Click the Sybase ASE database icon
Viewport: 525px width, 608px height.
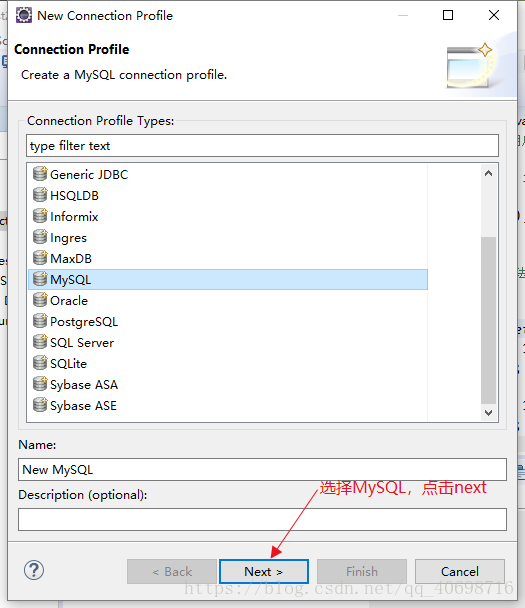click(x=40, y=405)
